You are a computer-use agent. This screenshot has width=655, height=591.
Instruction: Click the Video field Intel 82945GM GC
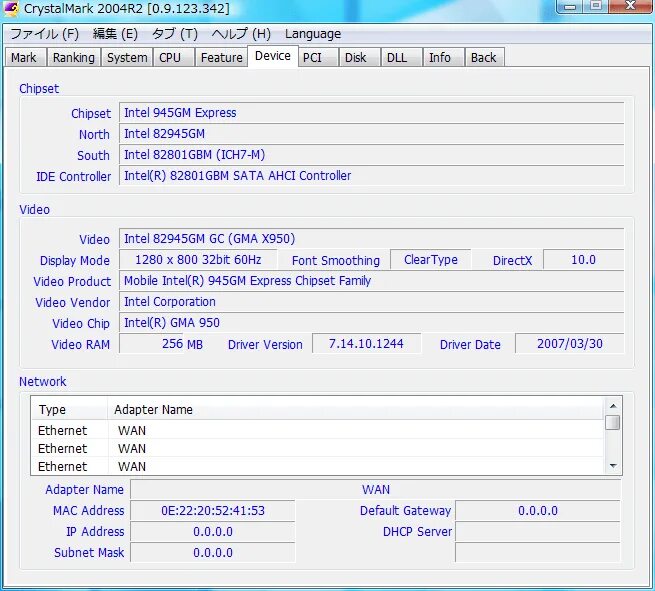pyautogui.click(x=372, y=239)
